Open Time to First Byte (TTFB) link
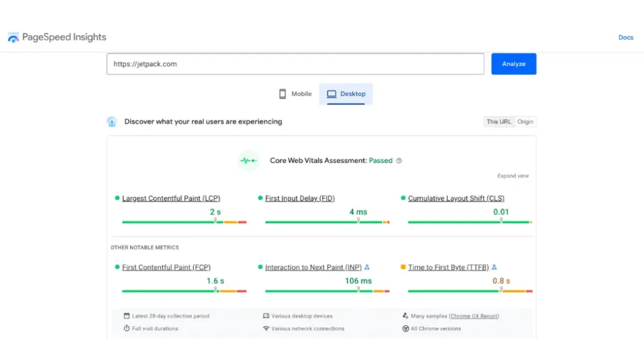The width and height of the screenshot is (644, 362). point(448,267)
